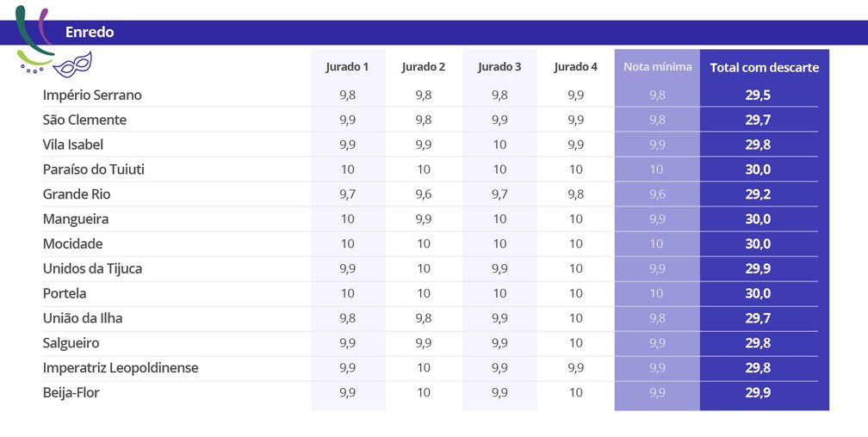Click the Jurado 1 column header

click(x=347, y=67)
